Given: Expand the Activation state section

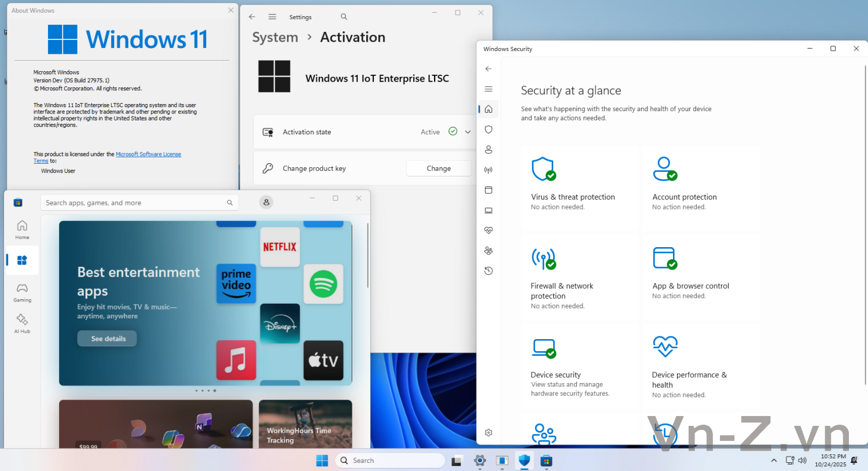Looking at the screenshot, I should (x=468, y=132).
